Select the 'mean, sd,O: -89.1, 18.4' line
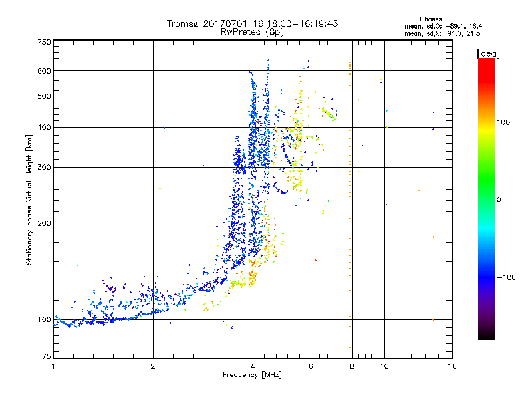This screenshot has width=532, height=399. (x=443, y=26)
